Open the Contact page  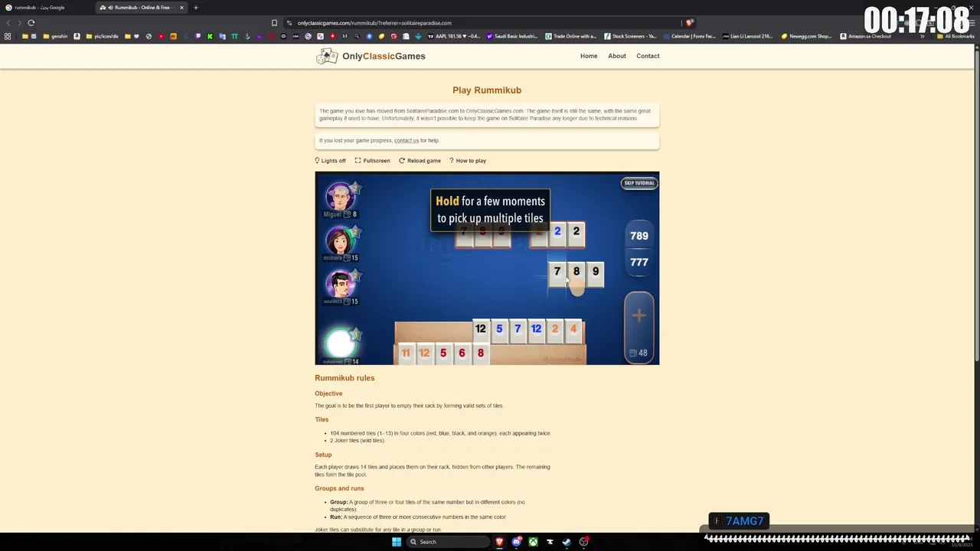coord(648,56)
